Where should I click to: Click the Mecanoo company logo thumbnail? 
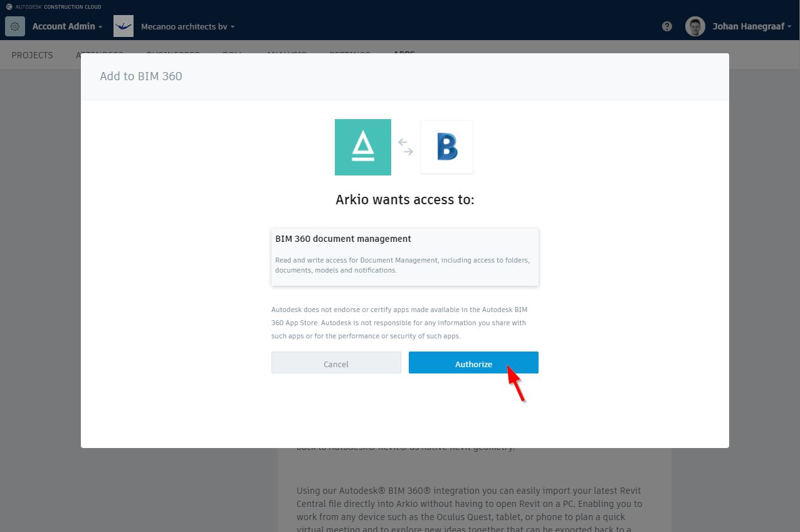tap(124, 26)
